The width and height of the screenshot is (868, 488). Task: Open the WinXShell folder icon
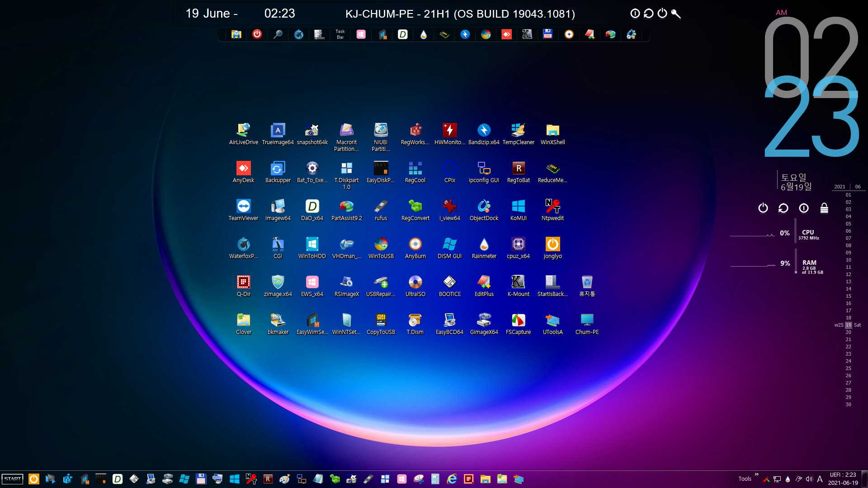coord(552,134)
